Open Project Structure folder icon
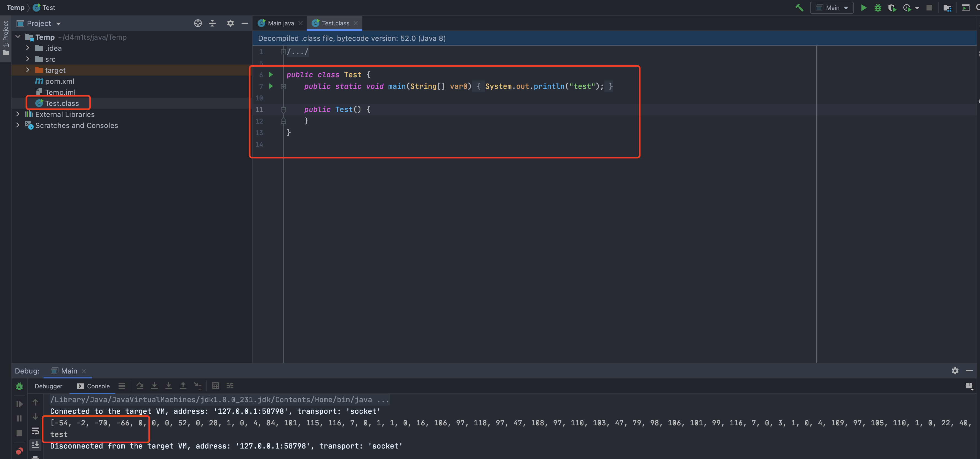Screen dimensions: 980x459 click(947, 8)
